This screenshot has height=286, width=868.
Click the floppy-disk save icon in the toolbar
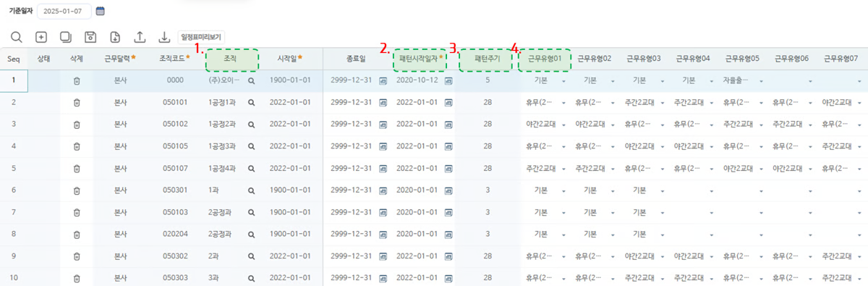[x=90, y=37]
